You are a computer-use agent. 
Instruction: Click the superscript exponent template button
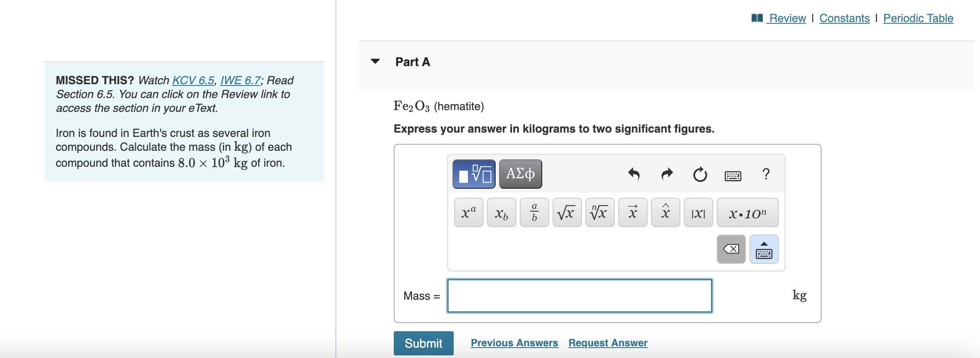point(468,212)
